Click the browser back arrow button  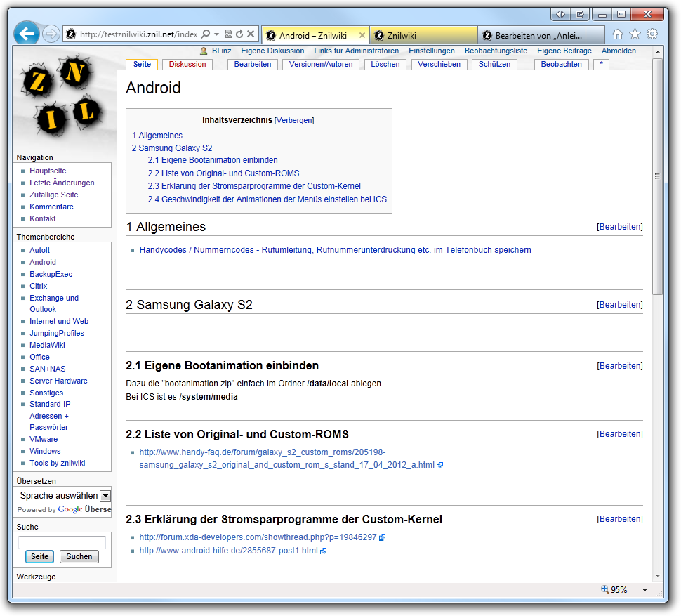(26, 34)
